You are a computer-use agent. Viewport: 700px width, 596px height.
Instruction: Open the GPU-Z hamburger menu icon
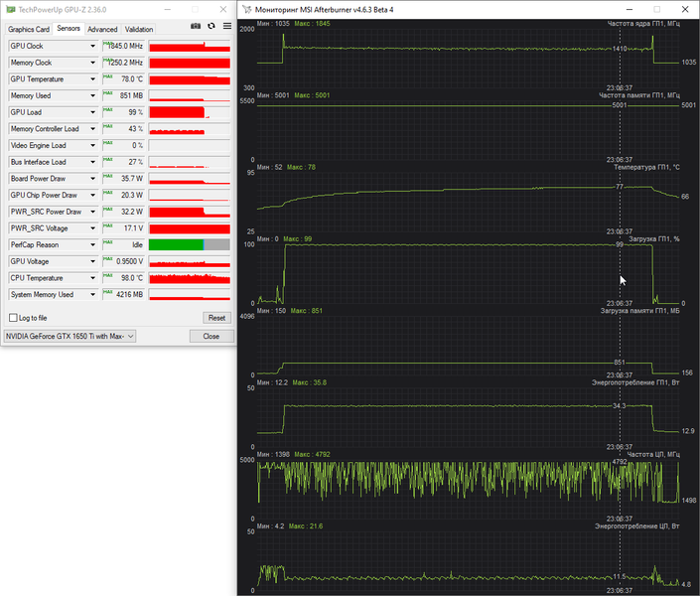point(227,27)
